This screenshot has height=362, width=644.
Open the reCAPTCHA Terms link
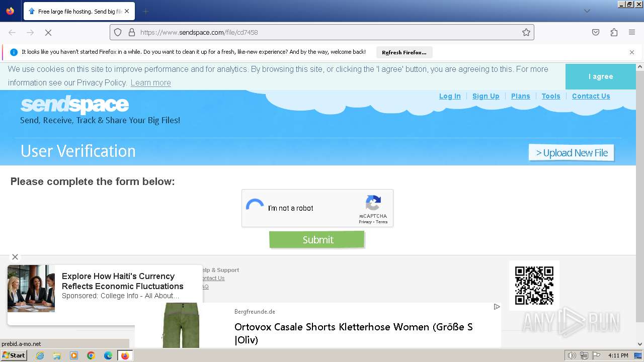coord(381,222)
